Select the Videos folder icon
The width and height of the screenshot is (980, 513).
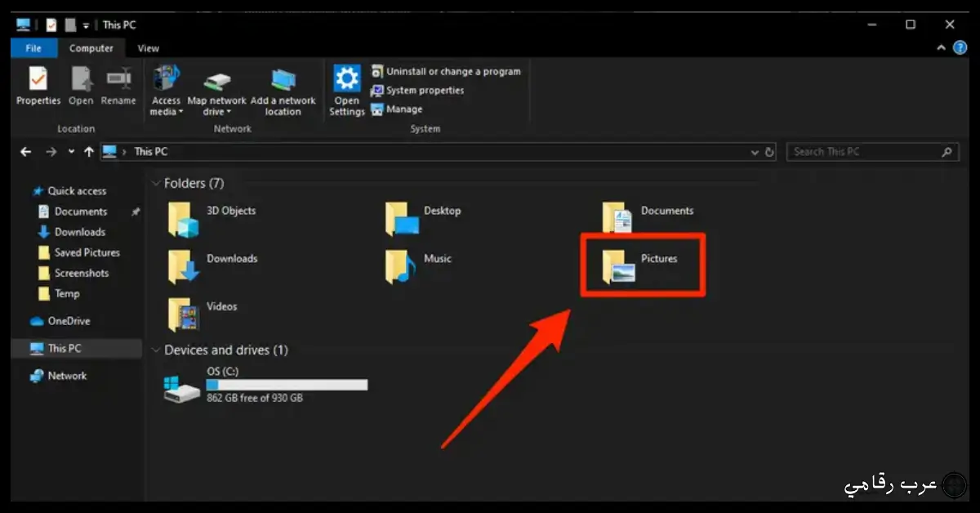click(184, 314)
